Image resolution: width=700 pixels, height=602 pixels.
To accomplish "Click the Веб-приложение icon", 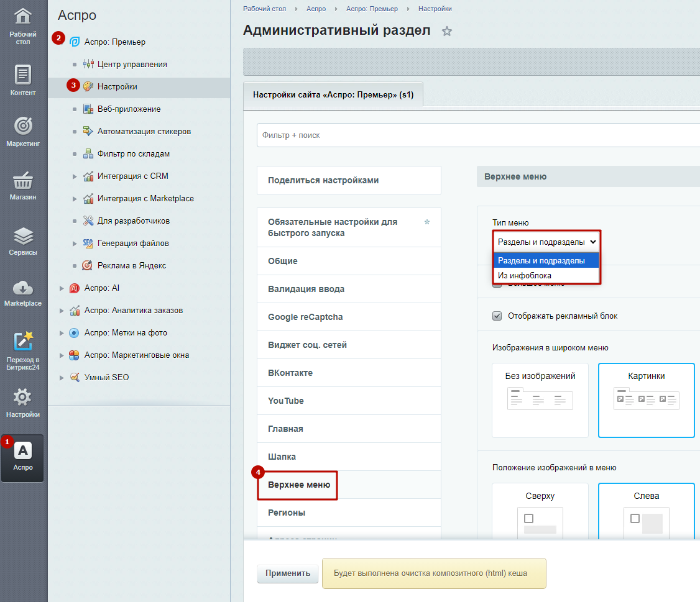I will 88,109.
